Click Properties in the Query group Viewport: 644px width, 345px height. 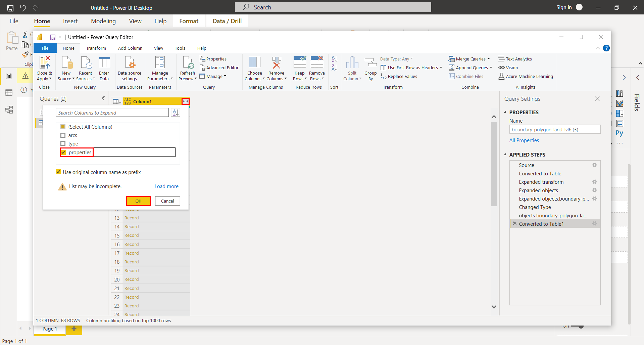pos(213,59)
